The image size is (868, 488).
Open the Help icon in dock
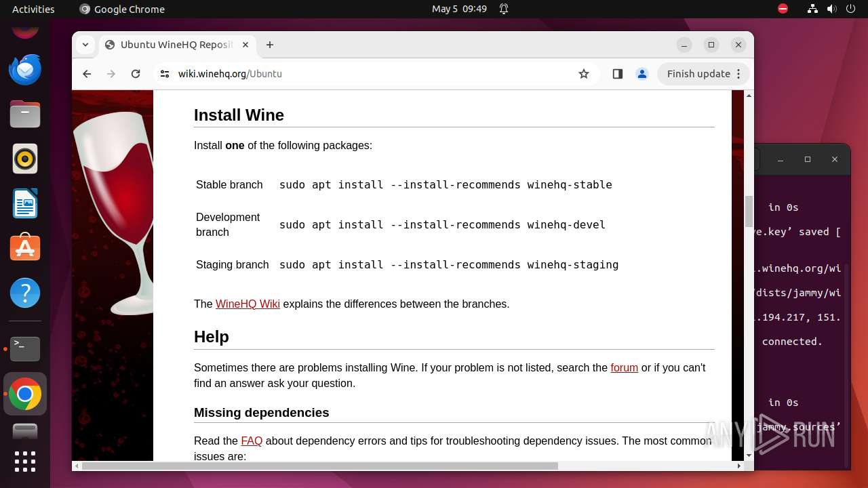coord(25,293)
